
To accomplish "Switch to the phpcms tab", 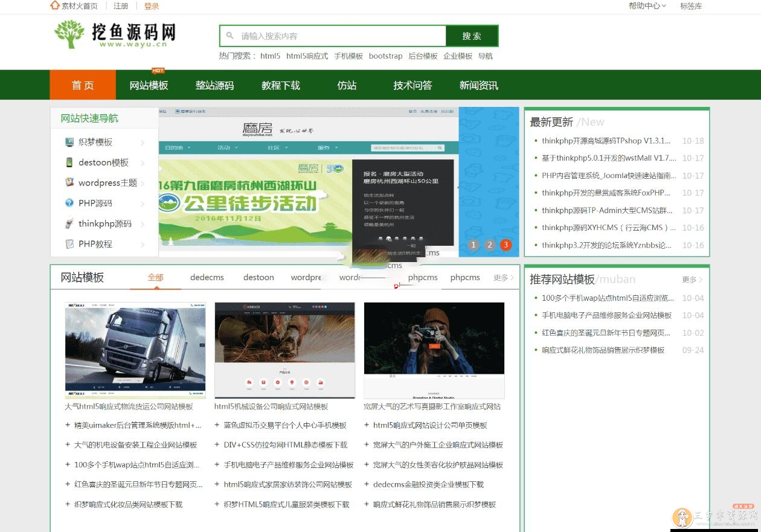I will coord(423,277).
